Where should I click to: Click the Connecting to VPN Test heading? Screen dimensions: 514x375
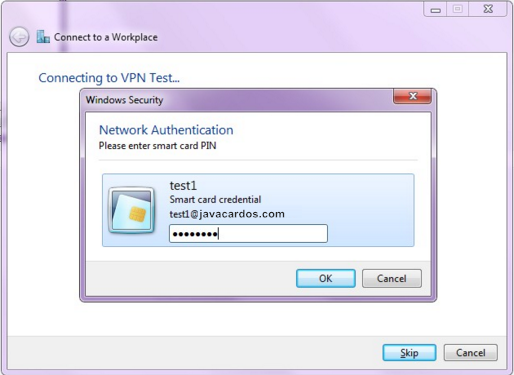click(109, 78)
